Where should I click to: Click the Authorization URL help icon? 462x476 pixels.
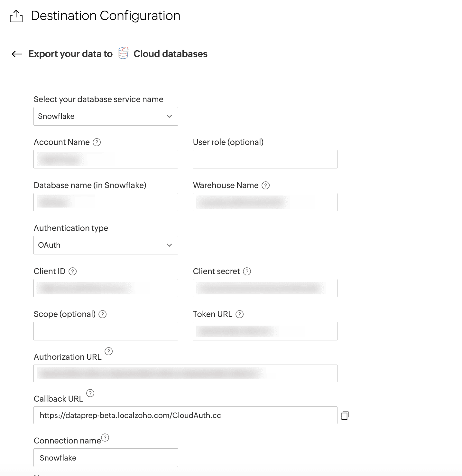(x=109, y=351)
